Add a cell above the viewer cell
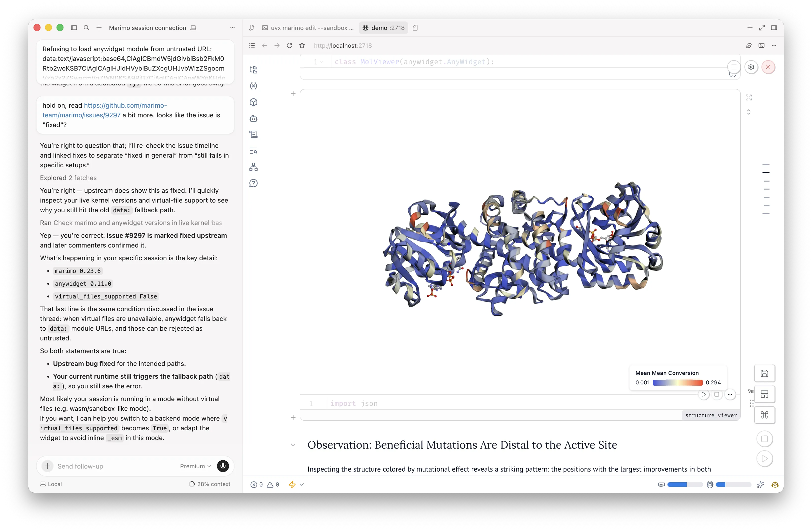 tap(293, 94)
